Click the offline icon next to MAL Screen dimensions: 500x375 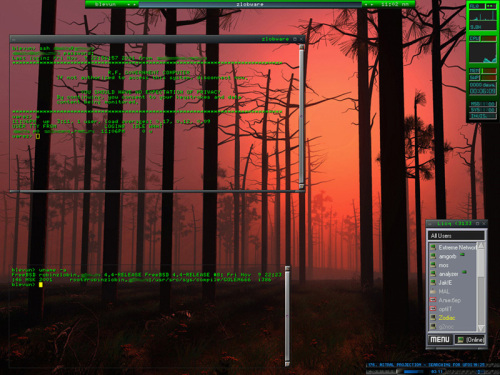[433, 291]
